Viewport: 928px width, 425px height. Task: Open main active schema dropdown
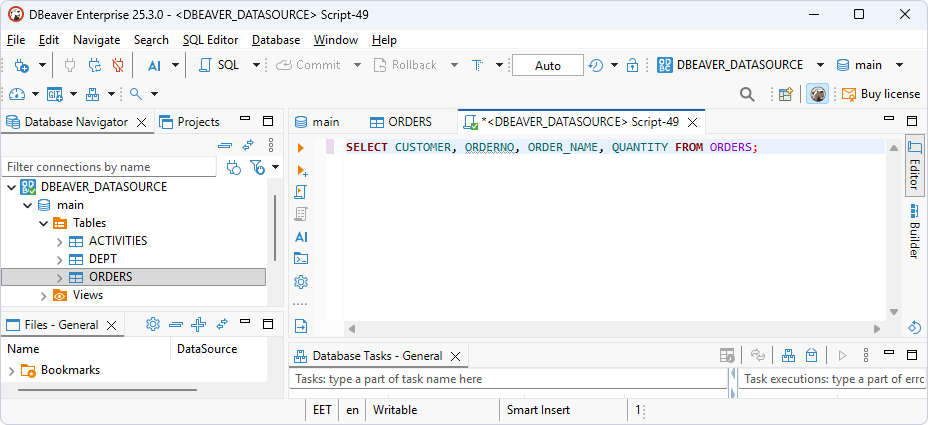[900, 65]
